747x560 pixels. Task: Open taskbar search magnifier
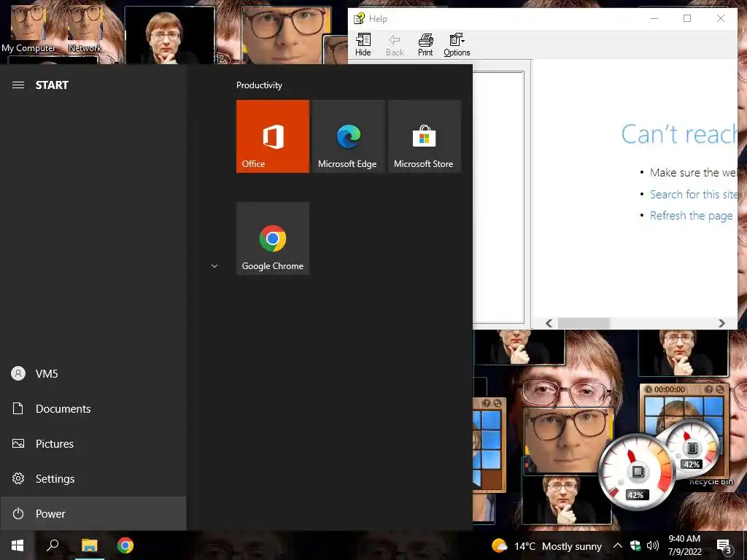click(x=53, y=545)
